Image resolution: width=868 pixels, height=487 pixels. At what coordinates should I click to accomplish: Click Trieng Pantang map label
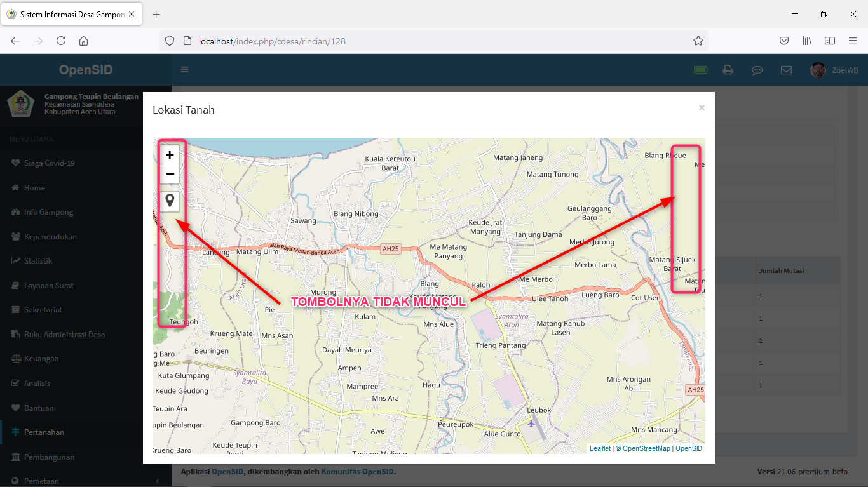tap(501, 345)
